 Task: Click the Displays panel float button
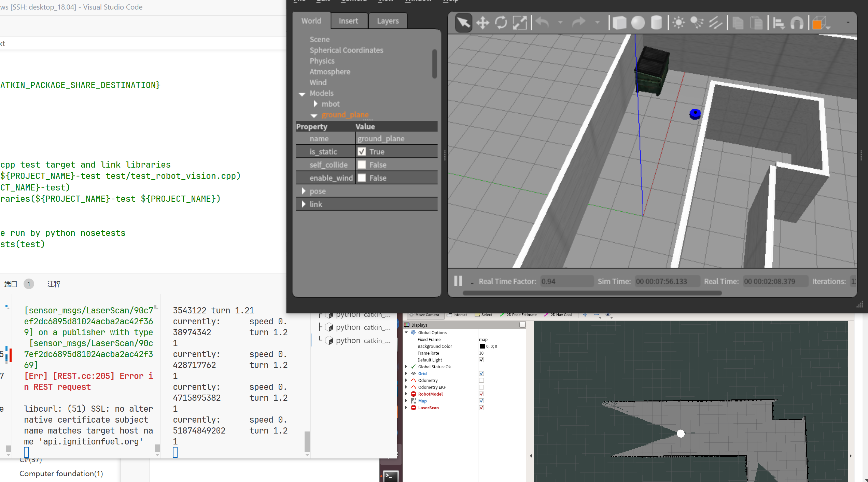(522, 325)
